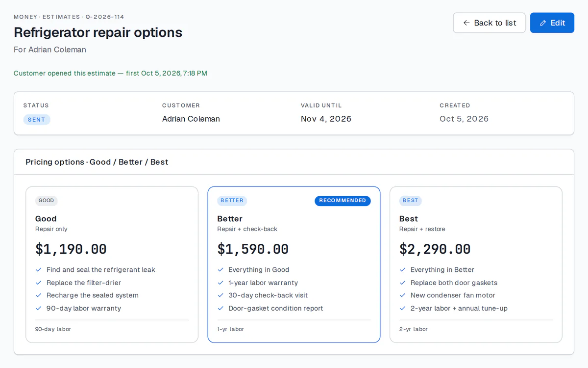Image resolution: width=588 pixels, height=368 pixels.
Task: Click the BETTER tier tag
Action: [x=232, y=201]
